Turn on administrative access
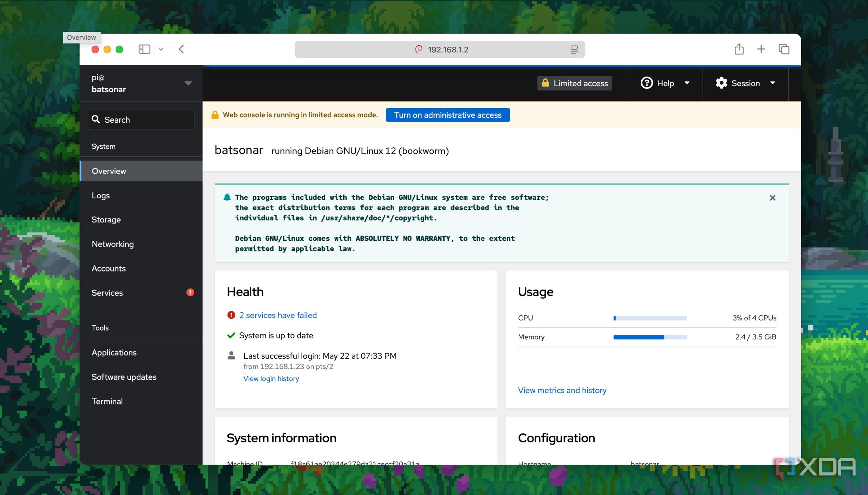The image size is (868, 495). click(448, 115)
